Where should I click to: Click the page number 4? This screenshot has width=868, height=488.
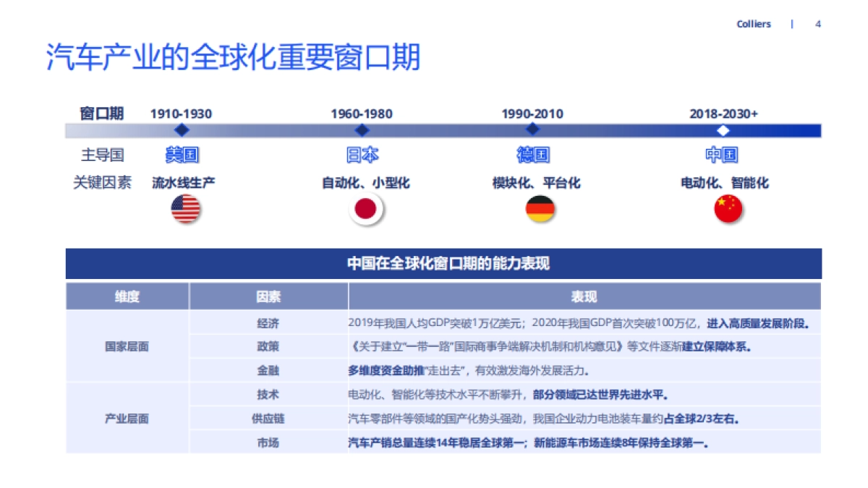coord(818,24)
